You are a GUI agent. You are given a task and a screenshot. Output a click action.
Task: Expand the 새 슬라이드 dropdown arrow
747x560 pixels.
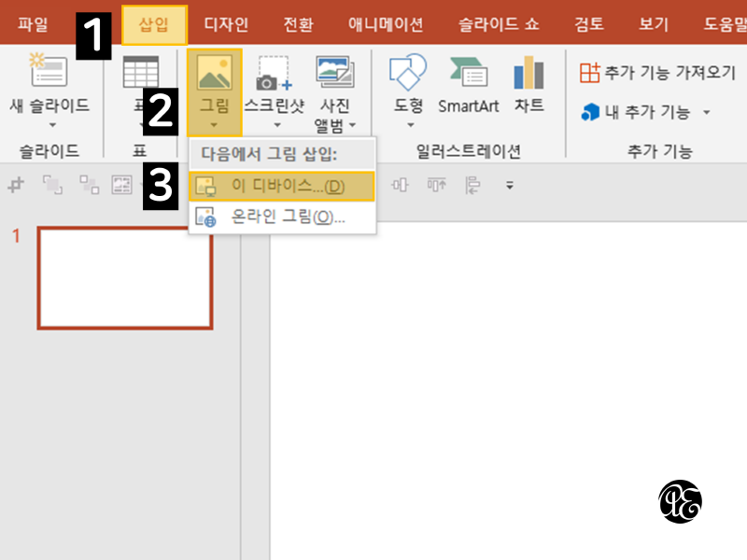click(x=52, y=125)
